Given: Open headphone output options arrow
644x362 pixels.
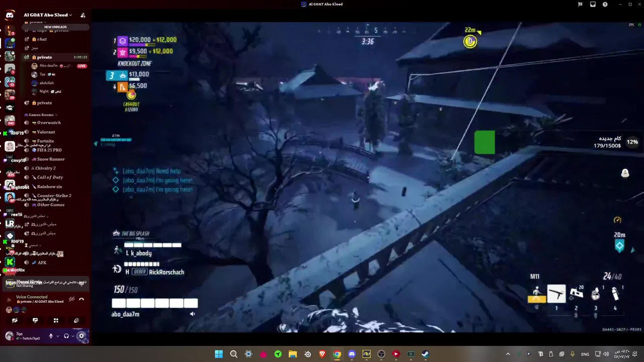Looking at the screenshot, I should click(x=73, y=336).
